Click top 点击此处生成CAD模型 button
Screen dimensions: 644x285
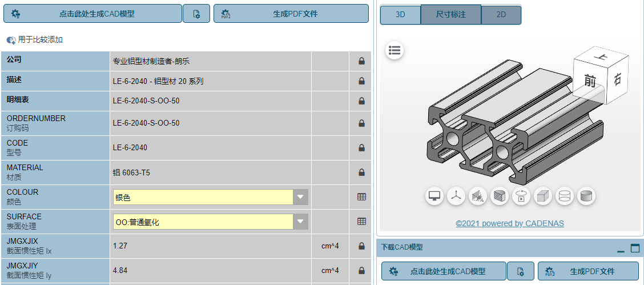(x=92, y=14)
